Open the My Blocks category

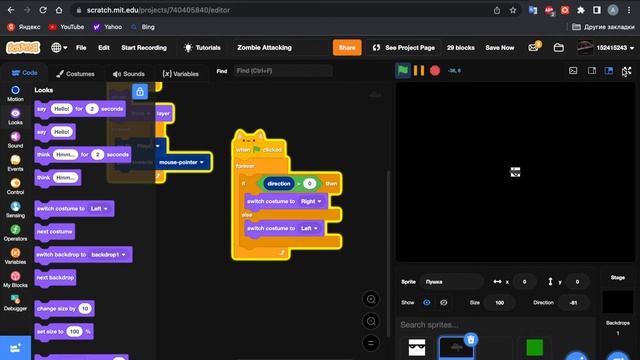(15, 280)
